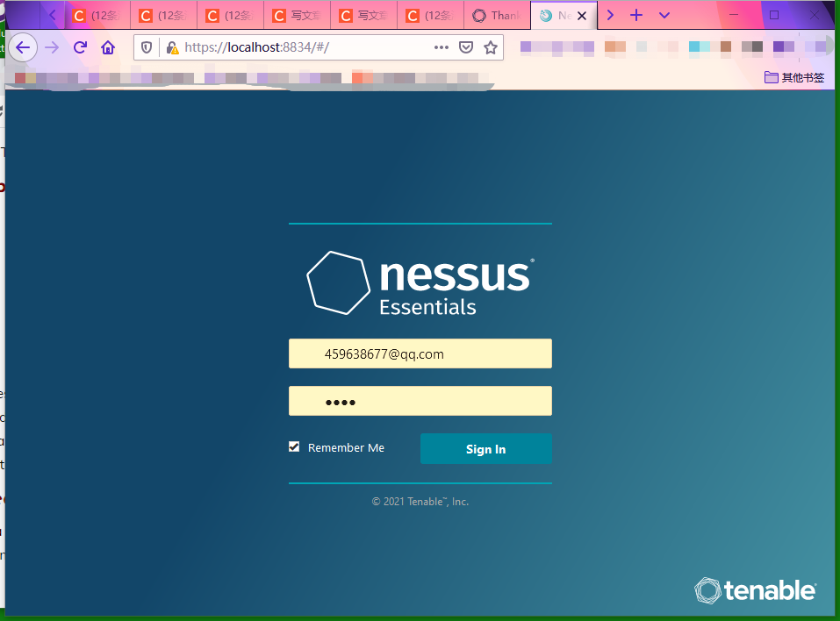The height and width of the screenshot is (621, 840).
Task: Click the tracking protection shield icon
Action: [x=146, y=47]
